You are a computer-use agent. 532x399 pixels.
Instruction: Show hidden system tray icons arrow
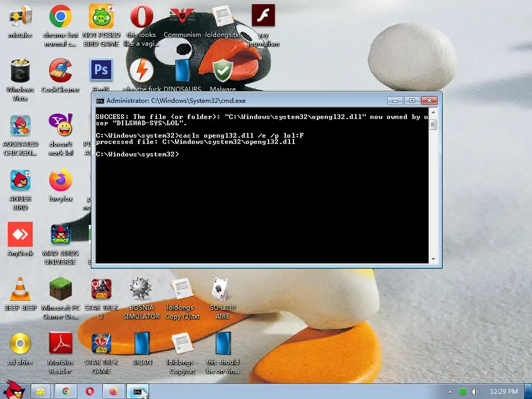450,392
